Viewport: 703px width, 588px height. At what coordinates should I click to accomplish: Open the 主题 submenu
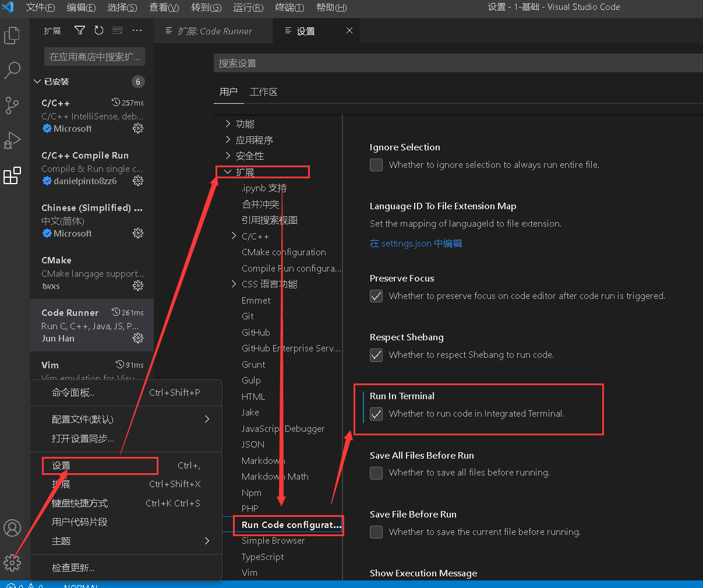tap(126, 541)
